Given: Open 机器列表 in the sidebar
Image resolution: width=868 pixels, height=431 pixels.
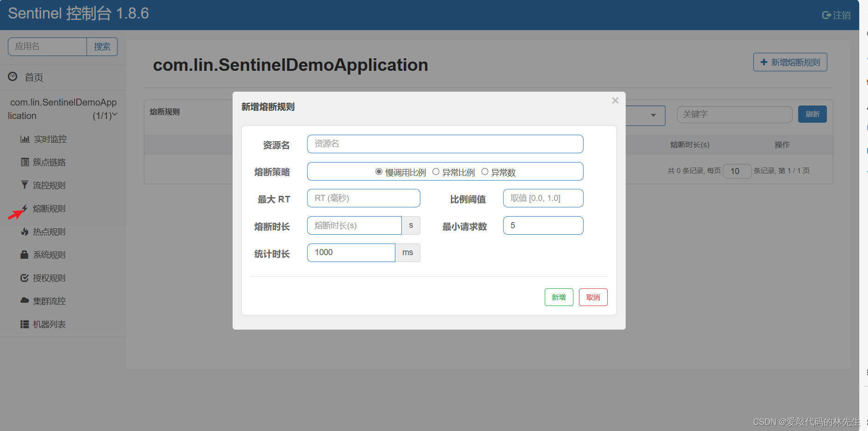Looking at the screenshot, I should [49, 324].
